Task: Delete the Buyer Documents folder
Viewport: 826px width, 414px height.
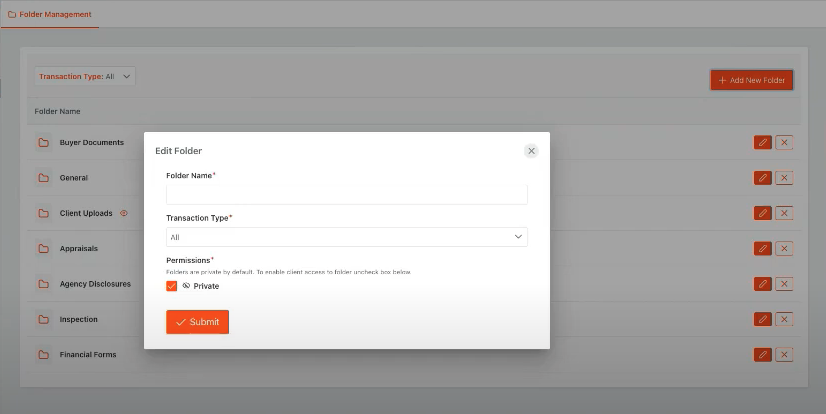Action: (x=784, y=142)
